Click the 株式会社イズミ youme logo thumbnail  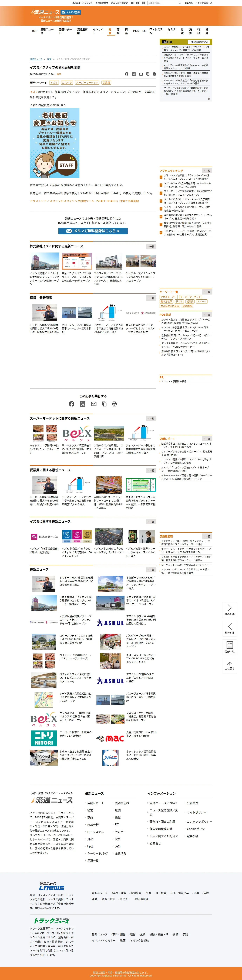(x=44, y=537)
